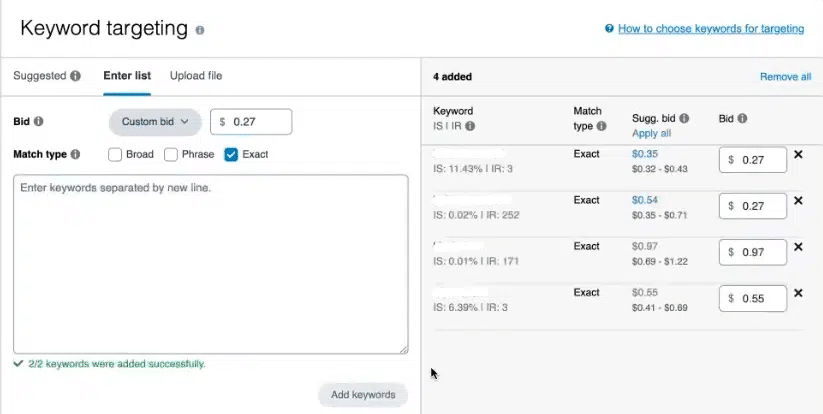Open the Custom bid dropdown

[155, 122]
